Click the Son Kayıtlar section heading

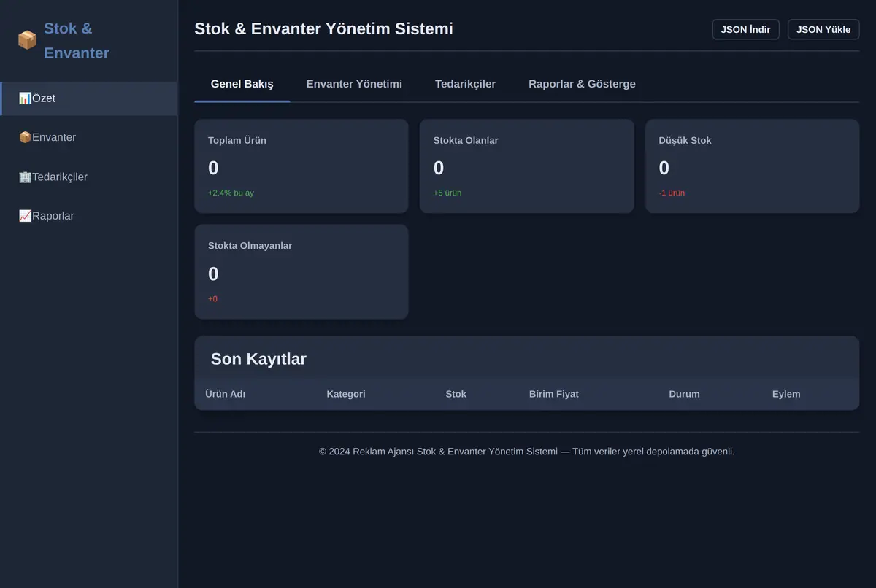point(258,359)
